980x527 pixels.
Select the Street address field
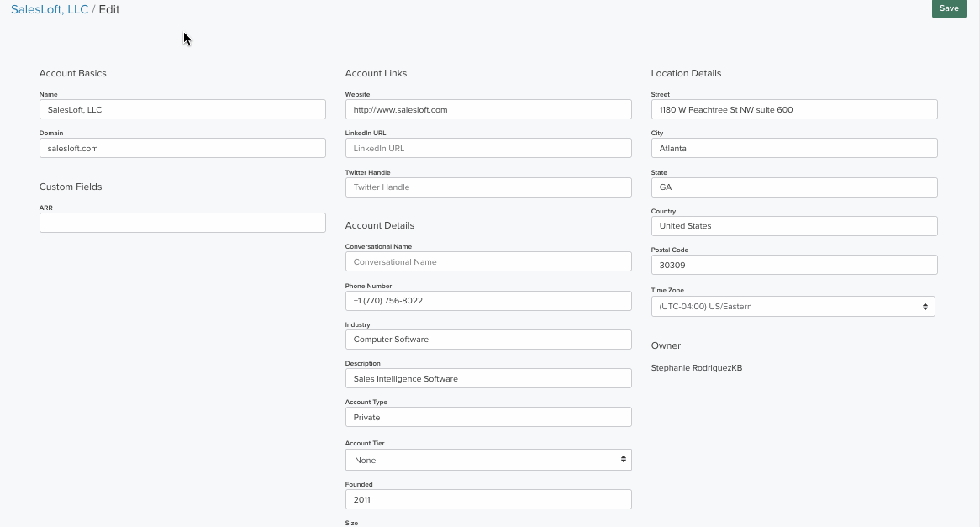pyautogui.click(x=793, y=108)
